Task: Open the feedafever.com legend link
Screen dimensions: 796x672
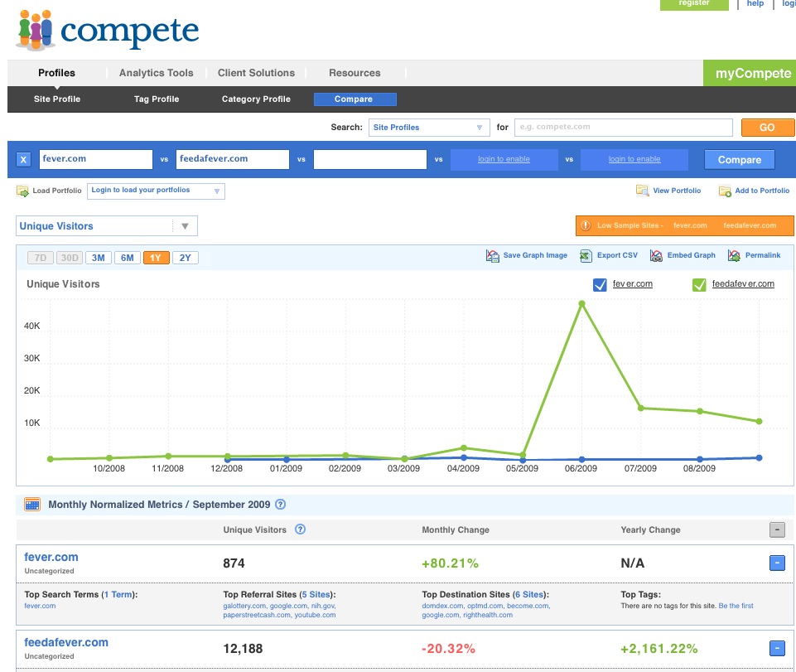Action: 743,284
